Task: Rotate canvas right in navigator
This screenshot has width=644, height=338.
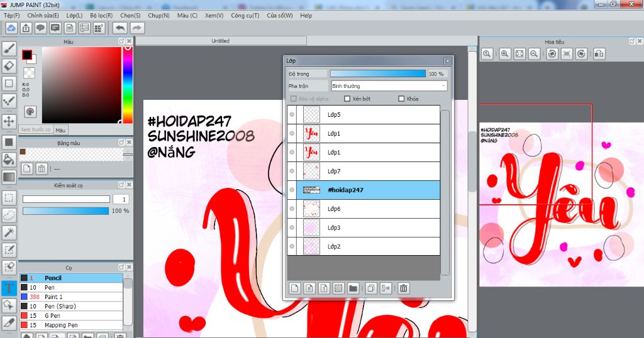Action: point(581,54)
